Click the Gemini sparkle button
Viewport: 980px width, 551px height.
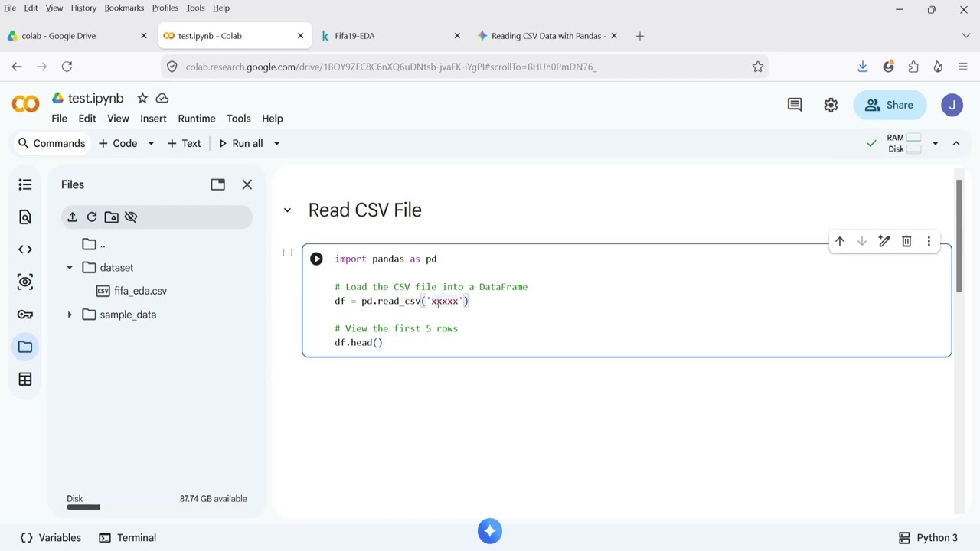(x=490, y=531)
